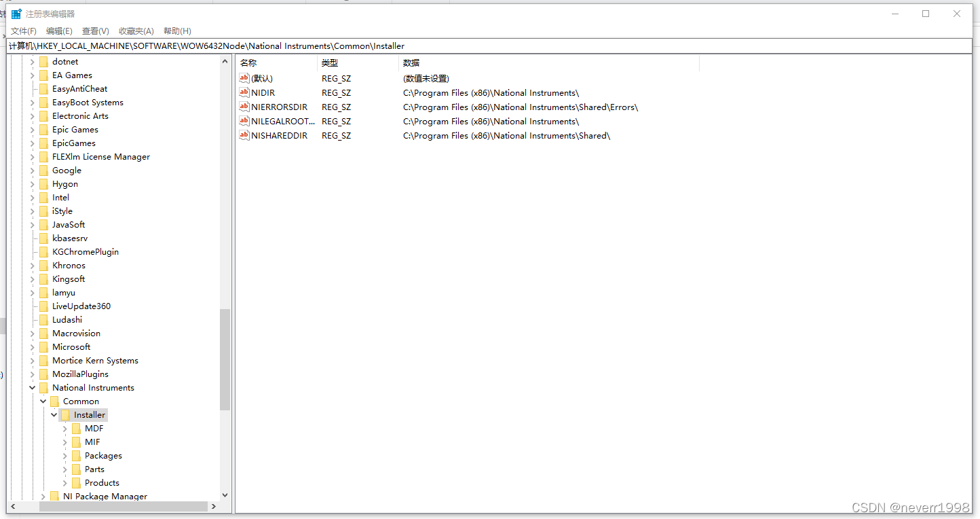Screen dimensions: 980x519
Task: Expand the Hygon key
Action: pyautogui.click(x=32, y=184)
